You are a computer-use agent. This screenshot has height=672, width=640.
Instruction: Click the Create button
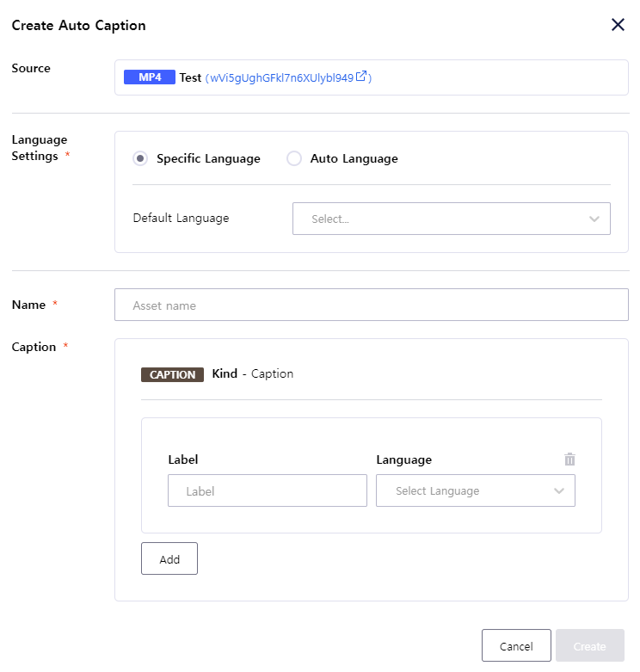(589, 646)
